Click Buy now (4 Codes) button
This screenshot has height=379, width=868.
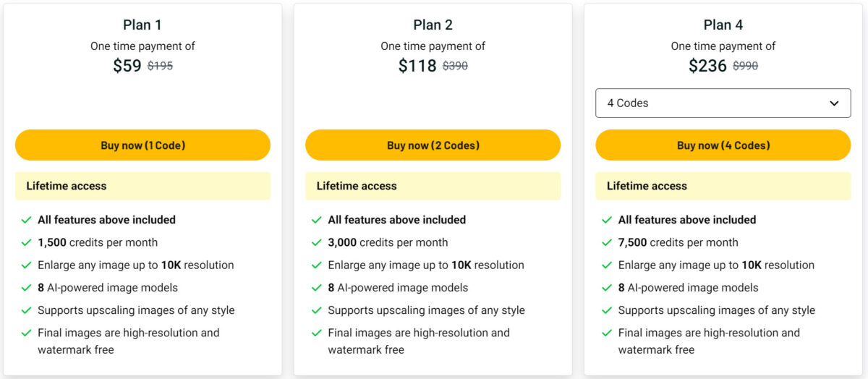[723, 145]
